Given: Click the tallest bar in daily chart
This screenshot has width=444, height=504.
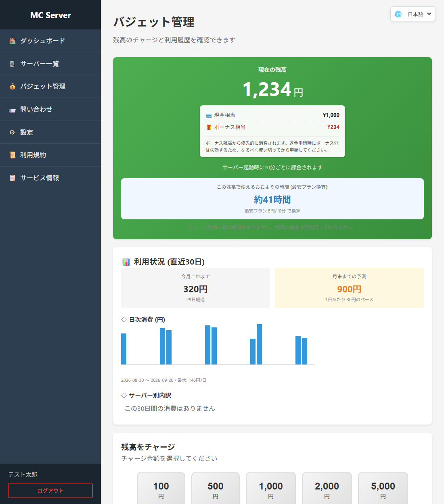Looking at the screenshot, I should [259, 344].
